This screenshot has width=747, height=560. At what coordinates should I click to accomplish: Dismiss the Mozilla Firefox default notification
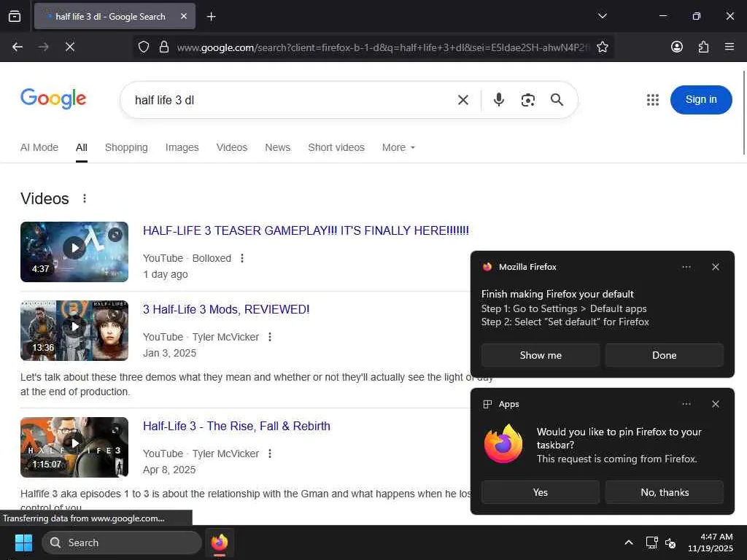[x=715, y=267]
